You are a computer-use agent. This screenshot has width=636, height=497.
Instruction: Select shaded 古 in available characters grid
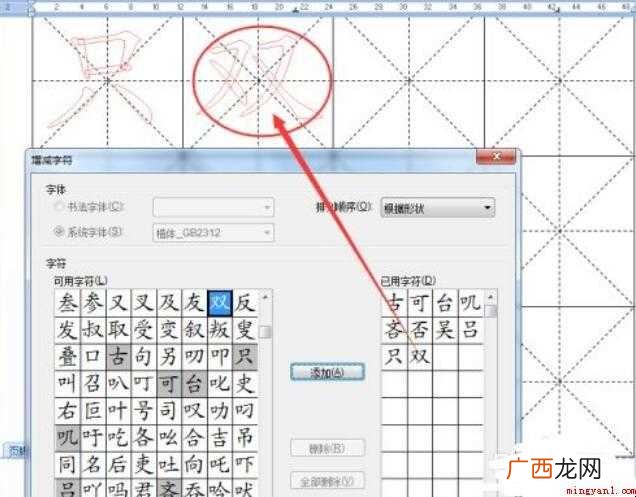coord(118,357)
